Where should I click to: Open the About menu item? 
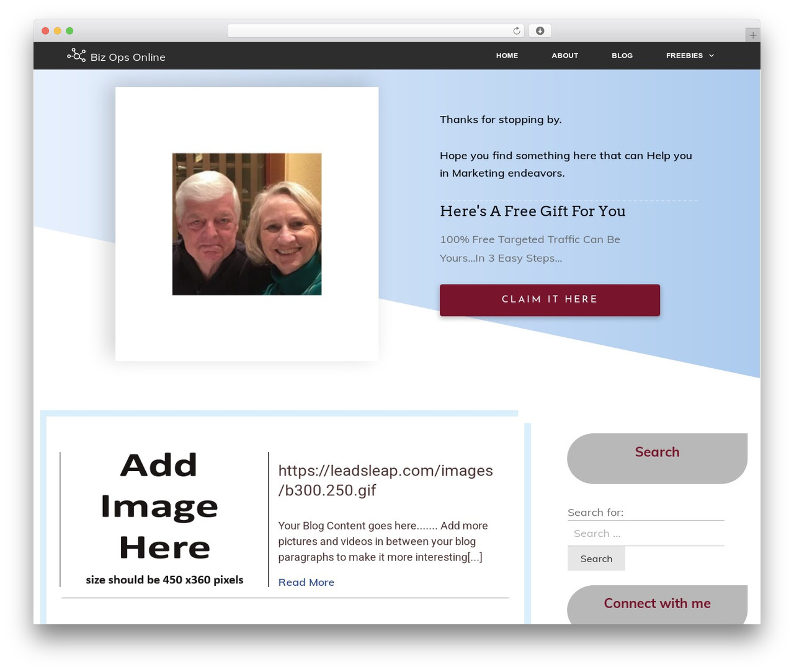(x=564, y=56)
